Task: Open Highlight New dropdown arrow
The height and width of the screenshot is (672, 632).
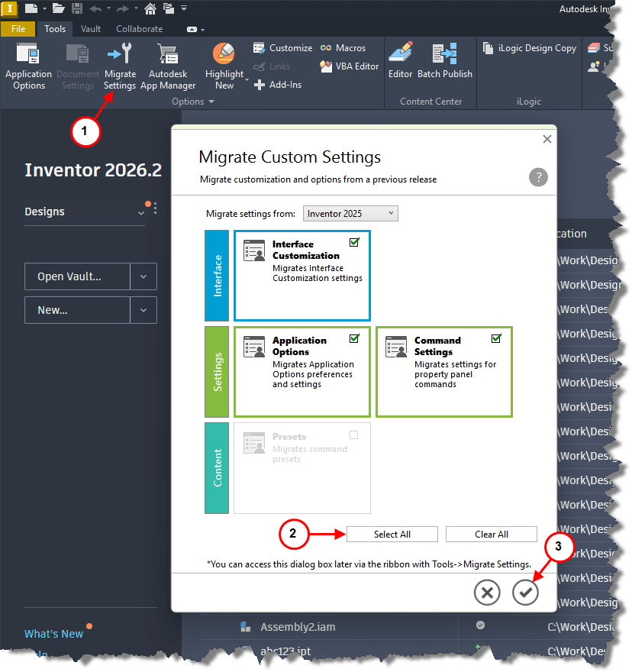Action: [247, 80]
